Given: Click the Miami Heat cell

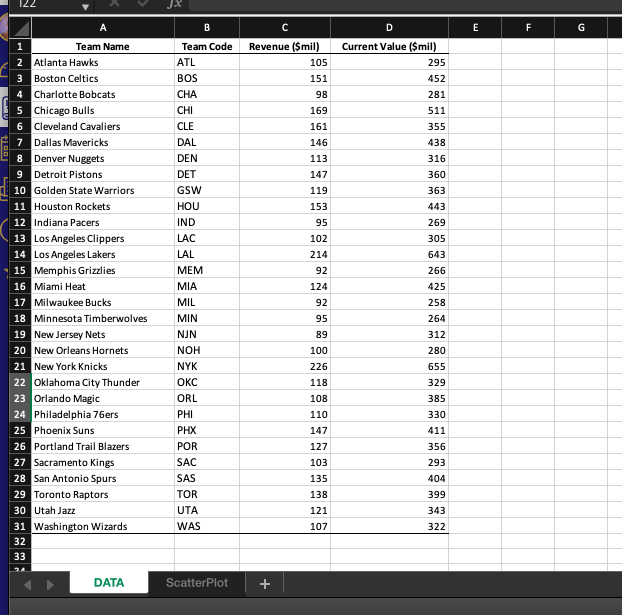Looking at the screenshot, I should [x=103, y=286].
